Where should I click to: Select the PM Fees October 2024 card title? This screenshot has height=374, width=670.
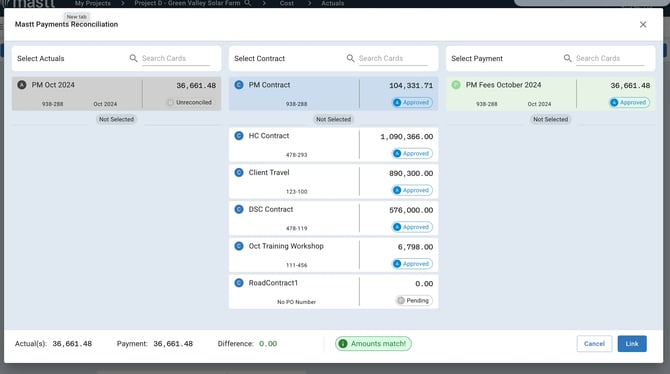point(503,85)
